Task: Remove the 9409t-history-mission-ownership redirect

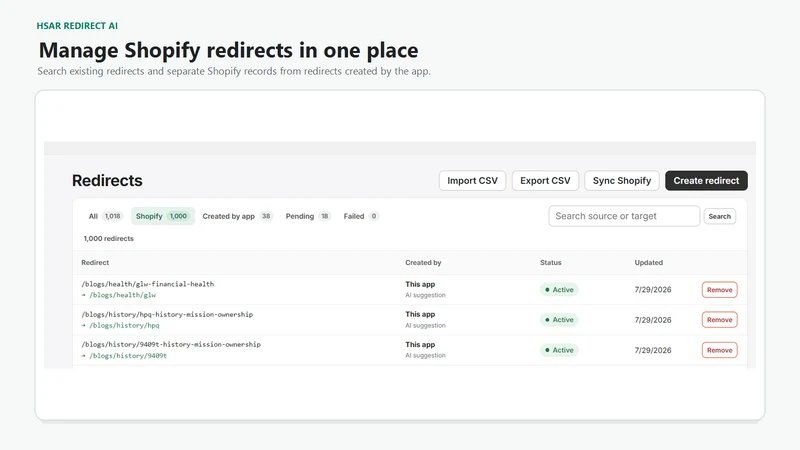Action: coord(719,350)
